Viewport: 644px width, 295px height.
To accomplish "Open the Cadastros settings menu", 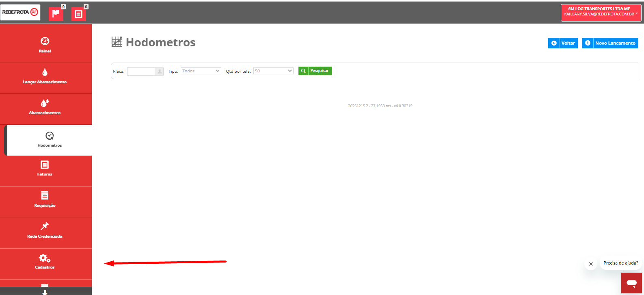I will pyautogui.click(x=45, y=261).
